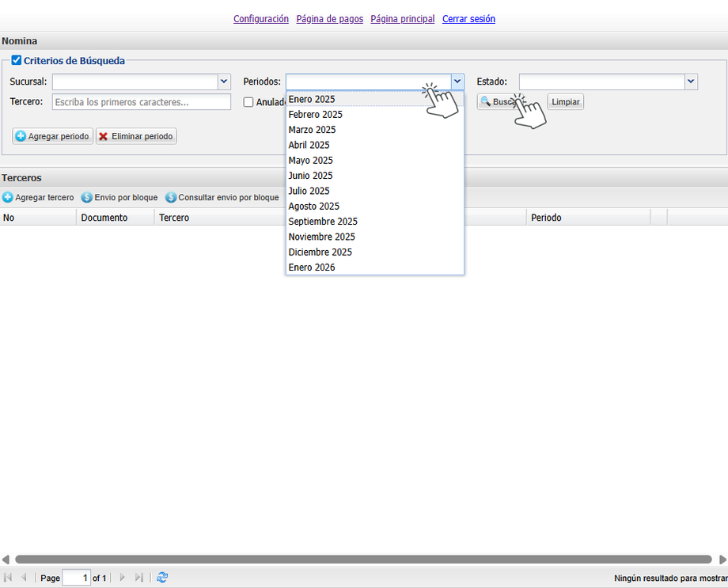Click the red X Eliminar icon
The width and height of the screenshot is (728, 588).
[x=104, y=136]
